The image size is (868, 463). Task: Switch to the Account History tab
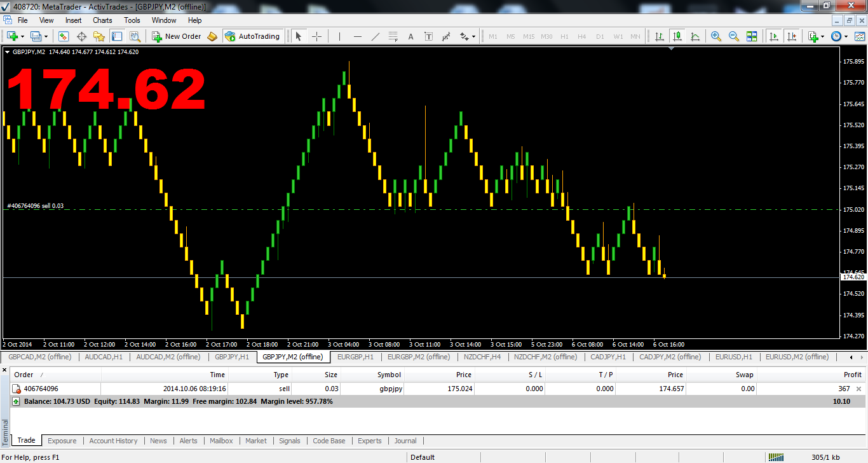point(113,441)
